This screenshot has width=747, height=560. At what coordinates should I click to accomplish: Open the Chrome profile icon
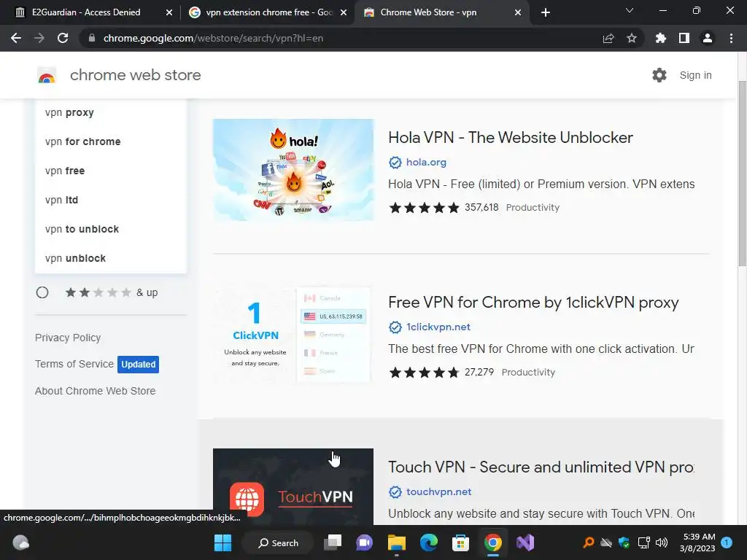[708, 38]
